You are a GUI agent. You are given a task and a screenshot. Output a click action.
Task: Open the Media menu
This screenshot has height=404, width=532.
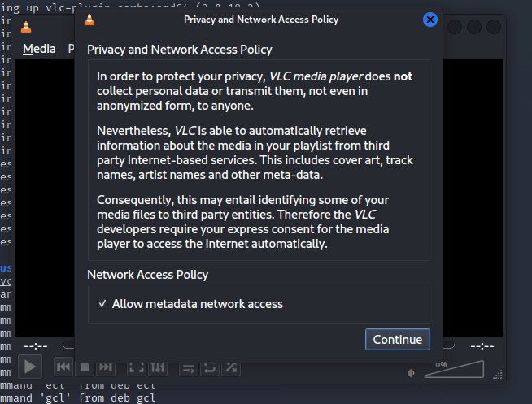pos(39,49)
